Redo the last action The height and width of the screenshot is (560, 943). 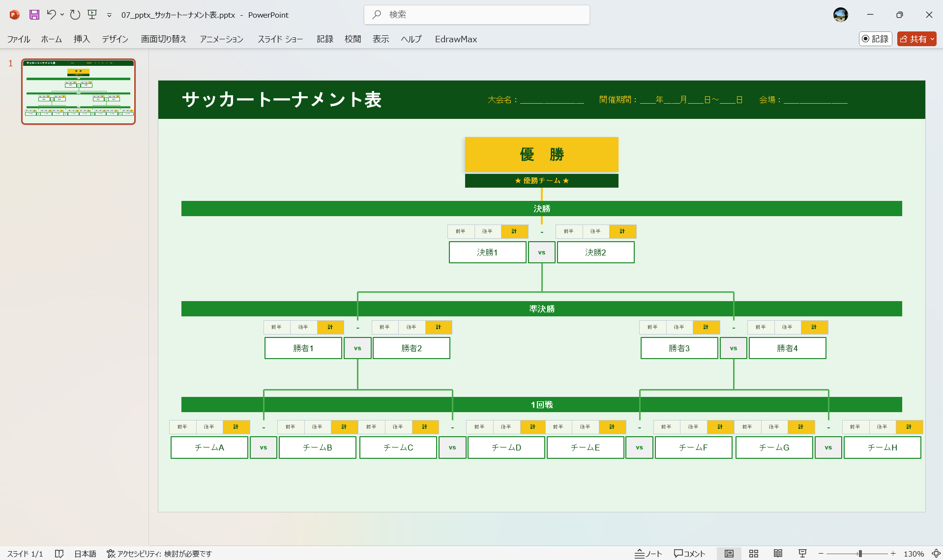74,15
